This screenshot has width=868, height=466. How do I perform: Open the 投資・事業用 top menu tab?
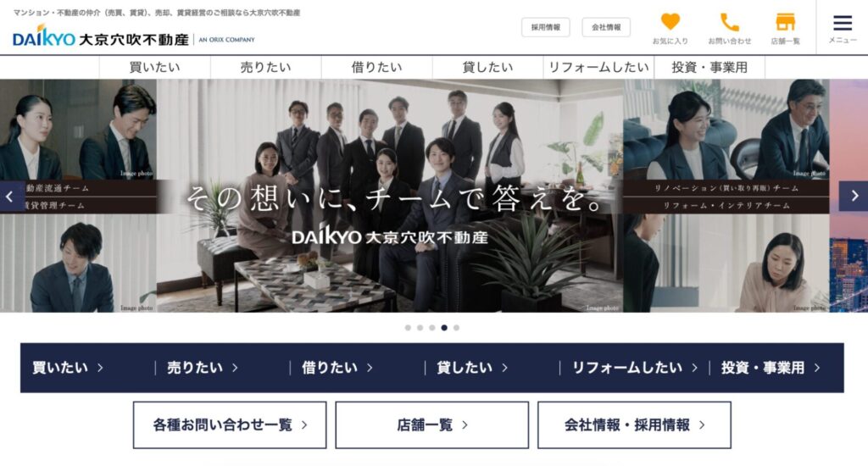pyautogui.click(x=709, y=67)
